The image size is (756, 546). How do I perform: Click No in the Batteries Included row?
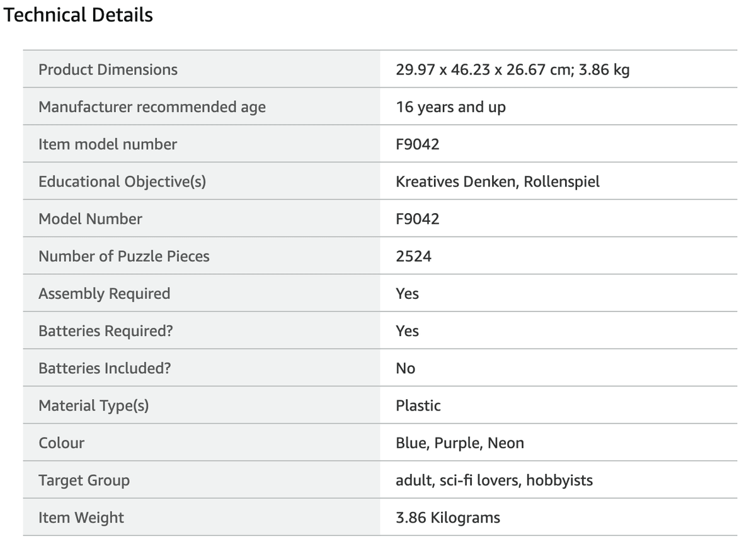pyautogui.click(x=406, y=368)
